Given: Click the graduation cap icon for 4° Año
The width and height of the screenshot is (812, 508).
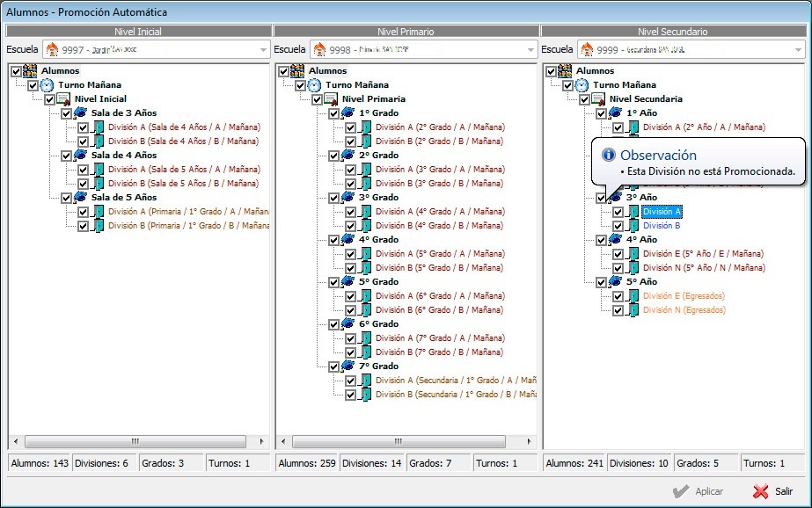Looking at the screenshot, I should pos(615,239).
